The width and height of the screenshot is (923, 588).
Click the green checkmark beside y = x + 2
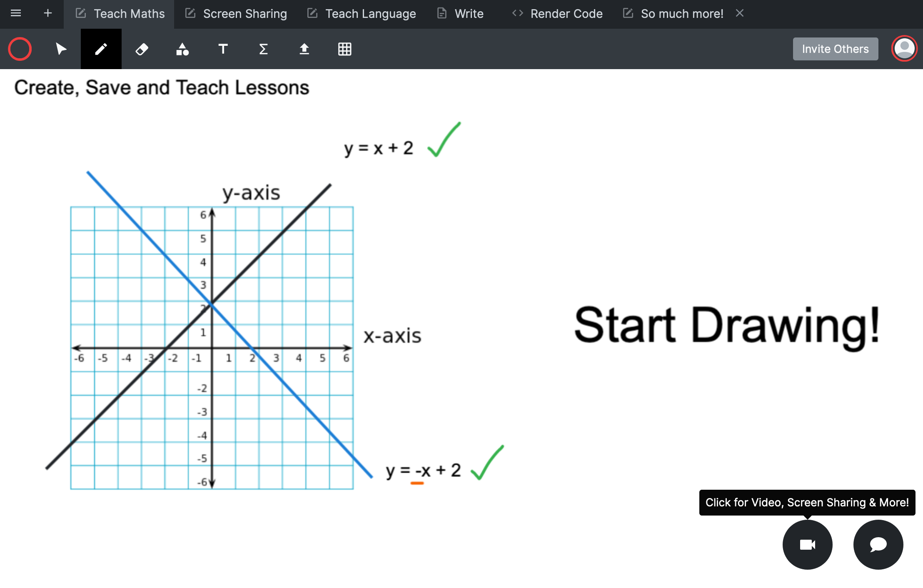click(444, 140)
